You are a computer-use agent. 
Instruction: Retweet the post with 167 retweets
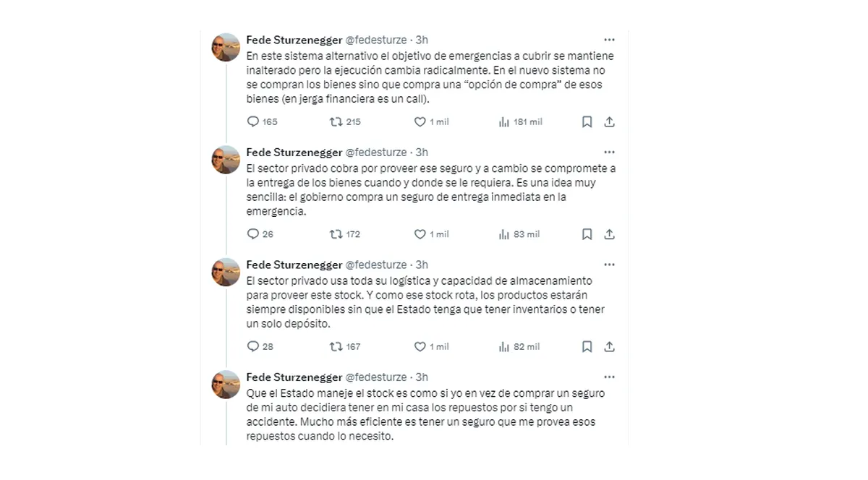336,347
